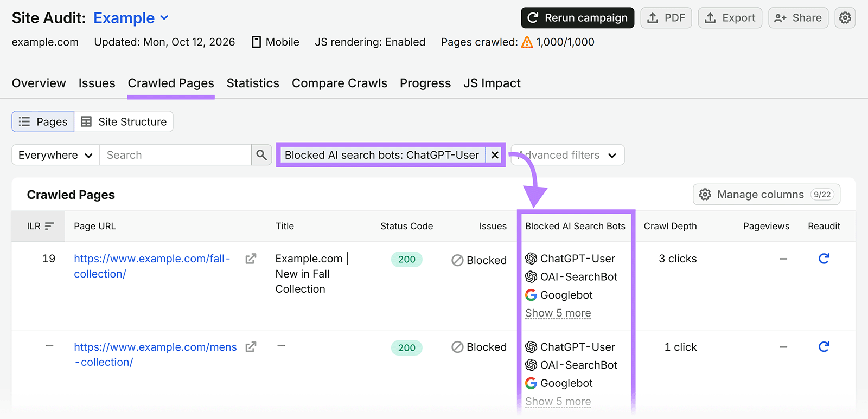Reaudit the fall-collection page
This screenshot has width=868, height=419.
coord(824,259)
